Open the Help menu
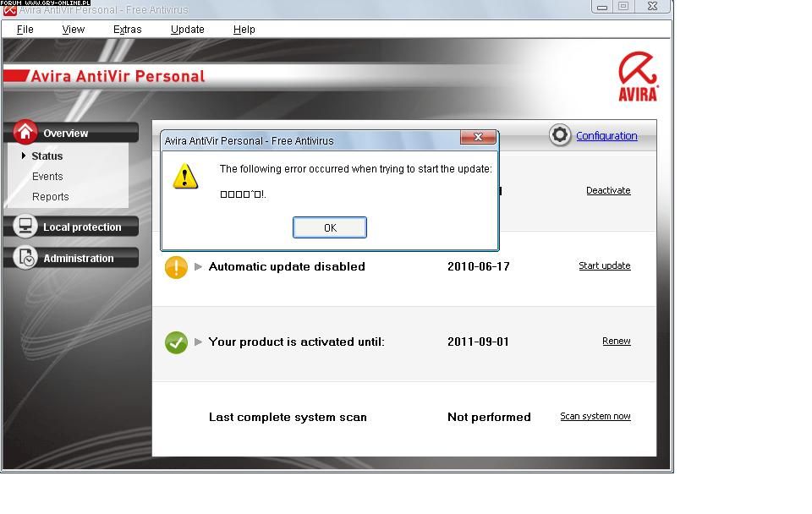Image resolution: width=812 pixels, height=514 pixels. click(x=244, y=30)
